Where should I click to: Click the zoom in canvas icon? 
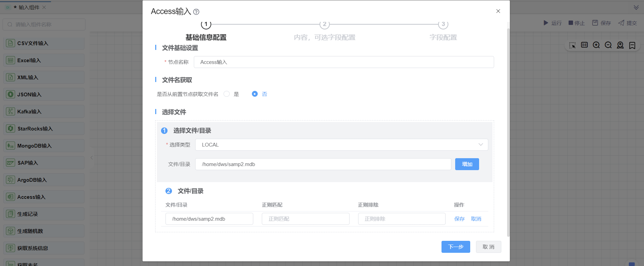point(596,45)
